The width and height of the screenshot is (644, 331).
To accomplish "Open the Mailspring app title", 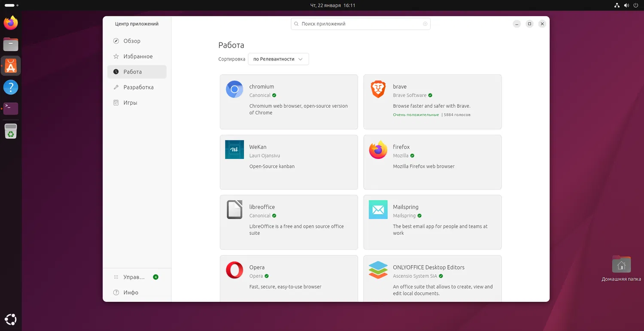I will tap(406, 207).
